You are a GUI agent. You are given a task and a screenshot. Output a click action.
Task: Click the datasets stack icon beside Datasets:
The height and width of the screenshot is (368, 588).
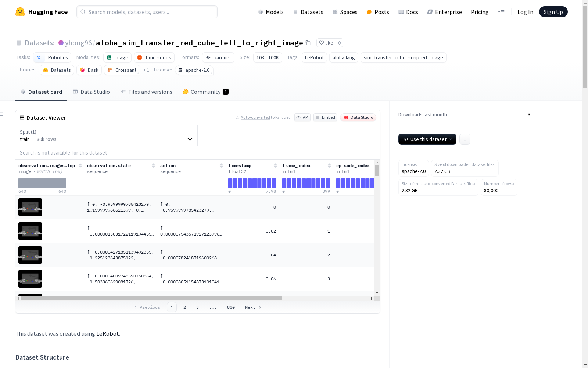[x=19, y=43]
